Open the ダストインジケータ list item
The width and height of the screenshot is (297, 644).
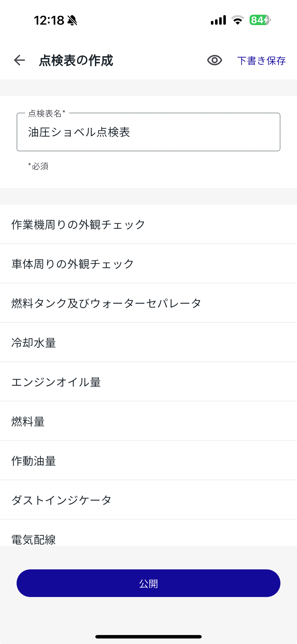tap(148, 500)
